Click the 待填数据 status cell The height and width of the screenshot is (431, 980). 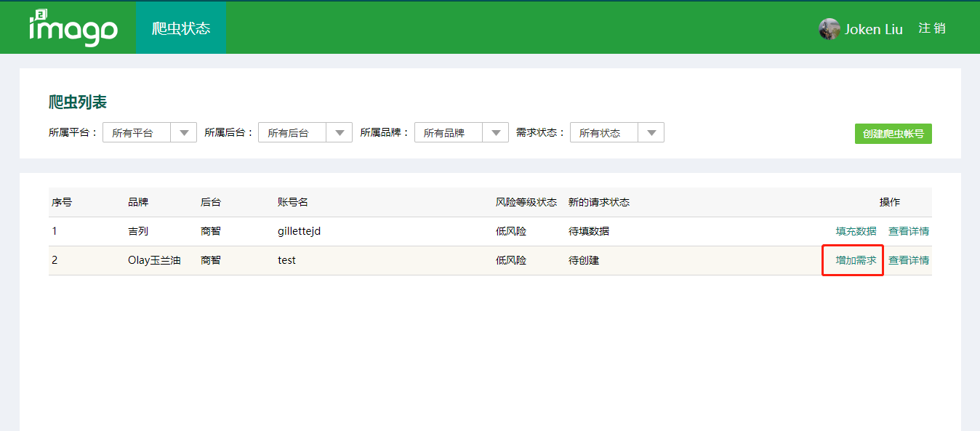(x=589, y=231)
